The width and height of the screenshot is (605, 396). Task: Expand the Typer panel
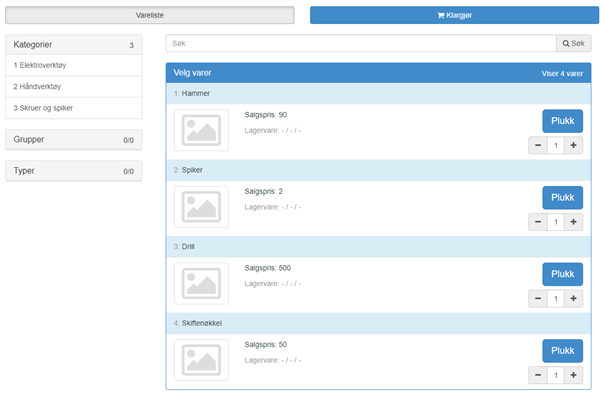click(74, 171)
